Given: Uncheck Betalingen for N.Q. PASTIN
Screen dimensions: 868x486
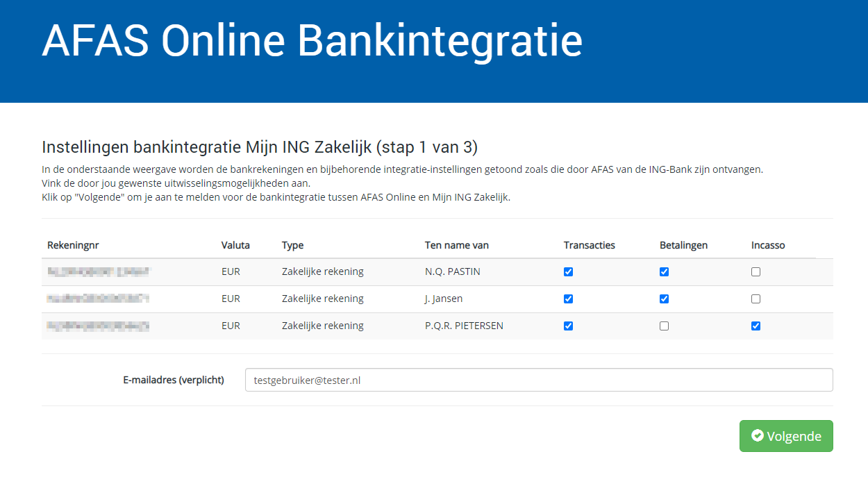Looking at the screenshot, I should click(665, 272).
